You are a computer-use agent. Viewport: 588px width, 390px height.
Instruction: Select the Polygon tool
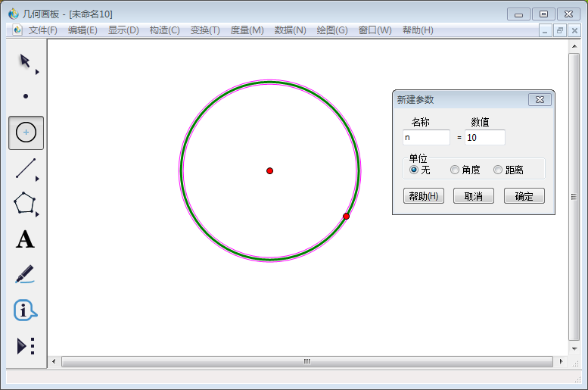pyautogui.click(x=25, y=203)
